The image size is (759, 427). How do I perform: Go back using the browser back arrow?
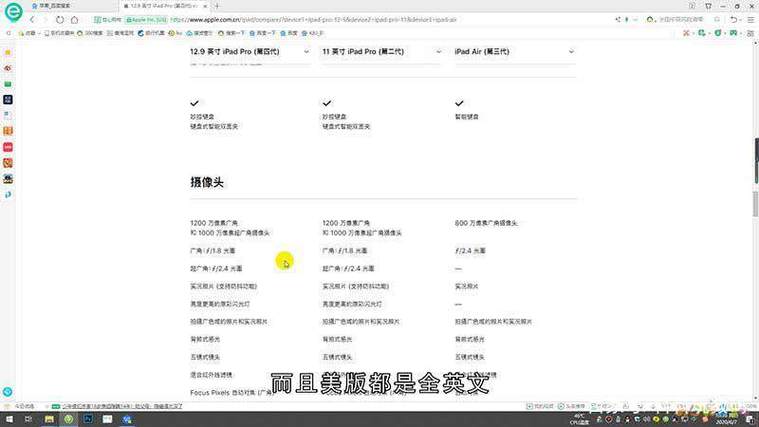tap(32, 20)
